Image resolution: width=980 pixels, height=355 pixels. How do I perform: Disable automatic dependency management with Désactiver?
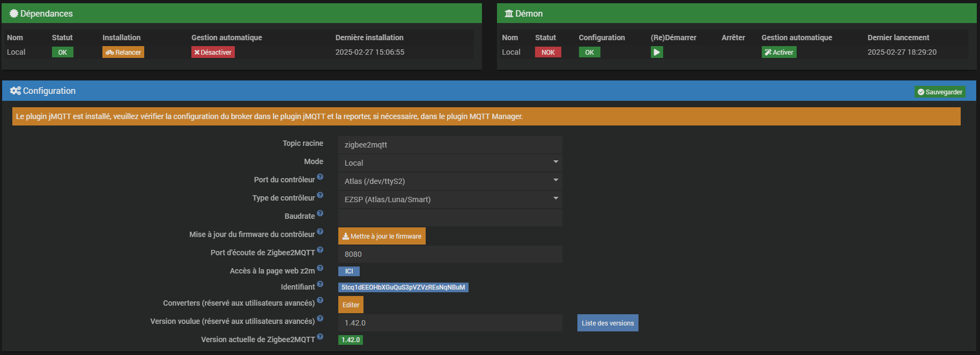pos(213,52)
